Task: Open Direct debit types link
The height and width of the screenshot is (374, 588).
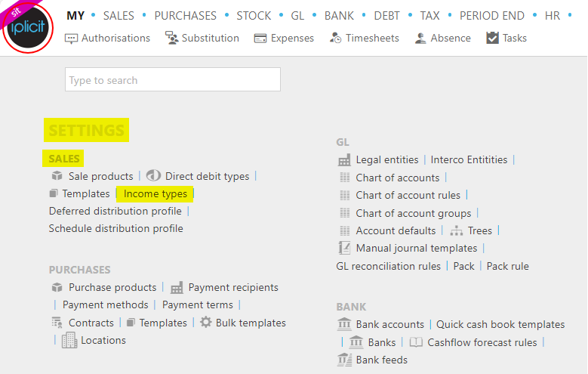Action: coord(207,176)
